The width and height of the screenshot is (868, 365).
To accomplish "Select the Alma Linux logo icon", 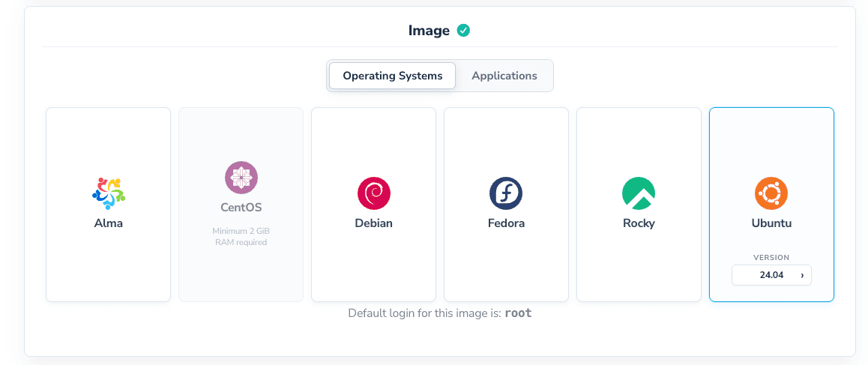I will 108,193.
